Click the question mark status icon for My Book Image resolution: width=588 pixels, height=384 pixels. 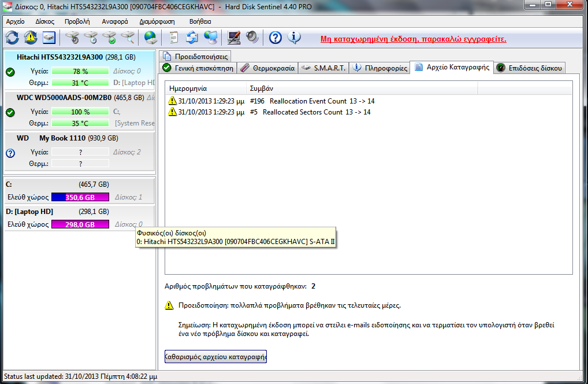click(10, 153)
